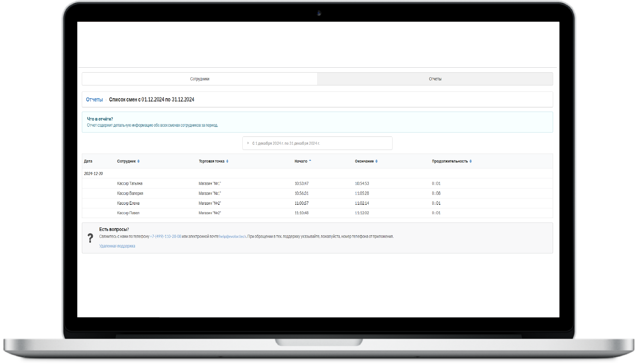Click the Начало ascending sort arrow
The image size is (638, 364).
pyautogui.click(x=310, y=161)
